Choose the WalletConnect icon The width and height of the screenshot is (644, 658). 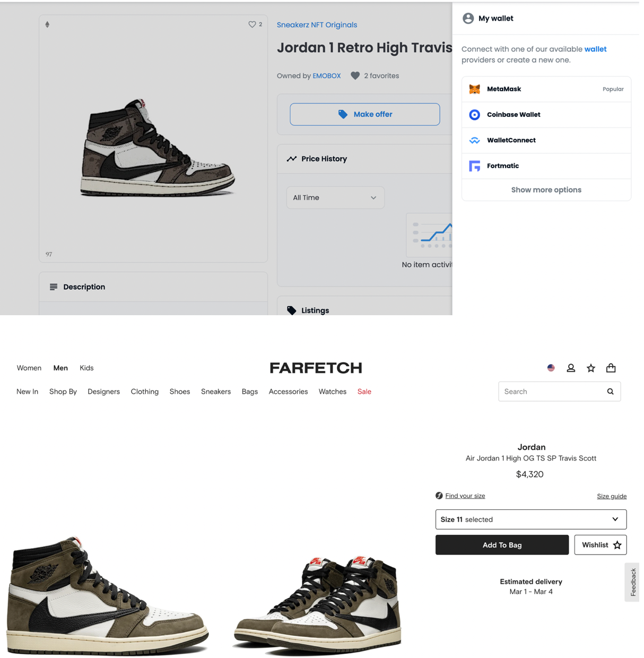[475, 141]
